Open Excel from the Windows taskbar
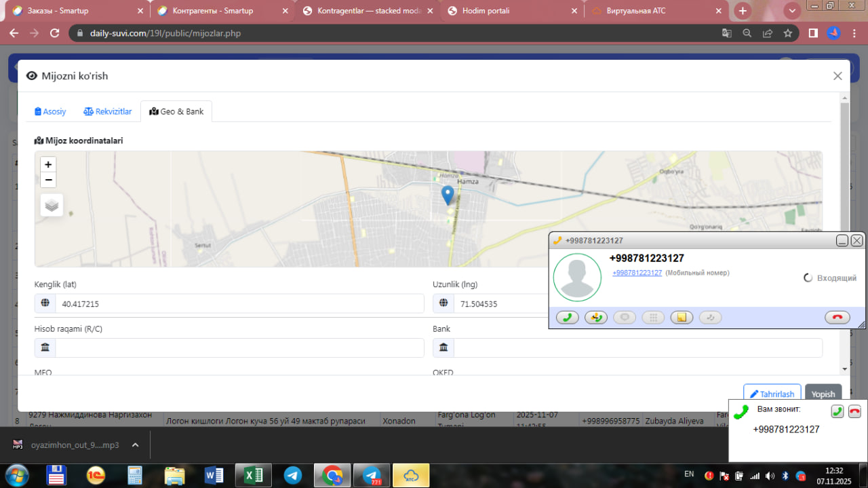The image size is (868, 488). [x=253, y=476]
